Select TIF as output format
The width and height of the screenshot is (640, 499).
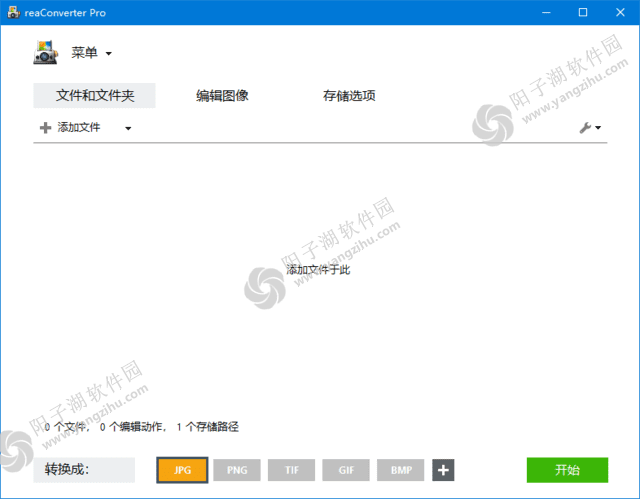[x=291, y=470]
